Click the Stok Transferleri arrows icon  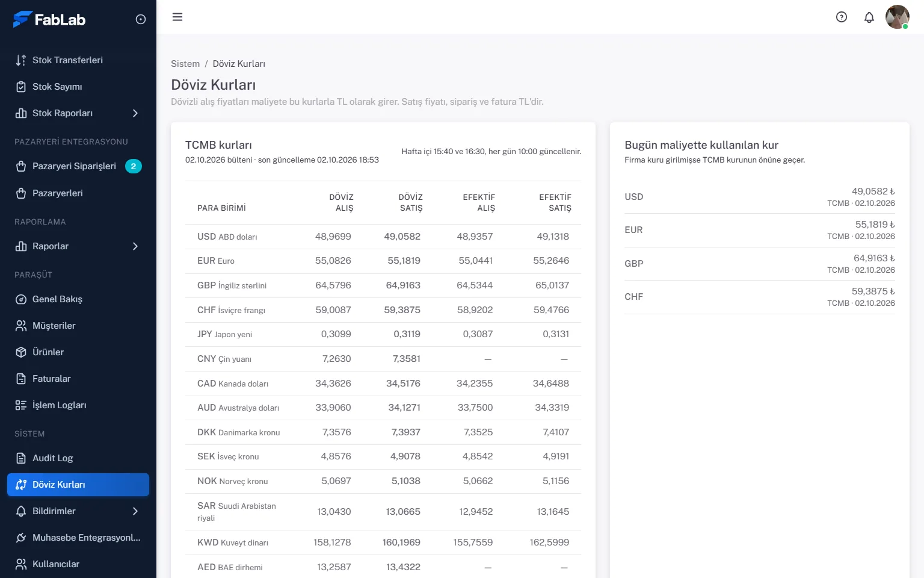(x=21, y=60)
